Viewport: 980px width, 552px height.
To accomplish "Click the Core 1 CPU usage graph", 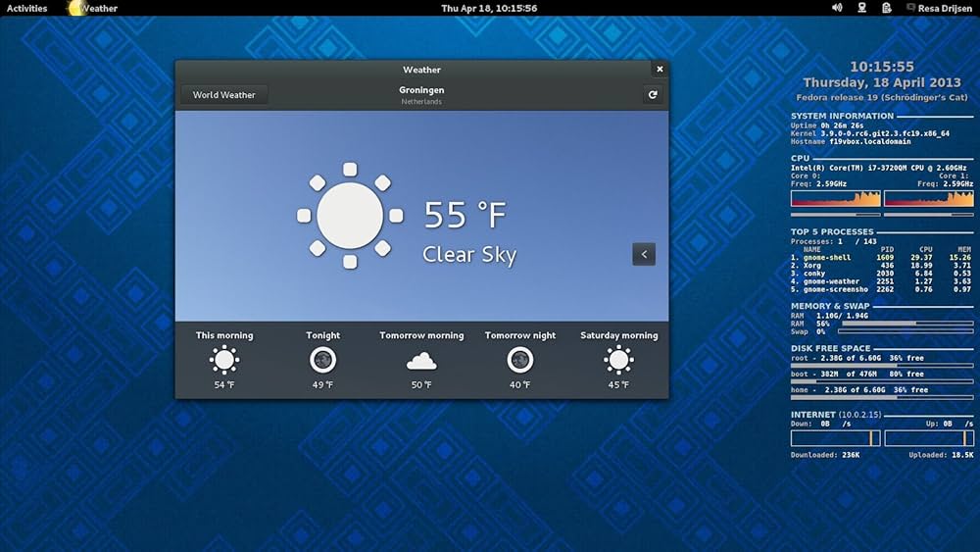I will click(x=929, y=199).
